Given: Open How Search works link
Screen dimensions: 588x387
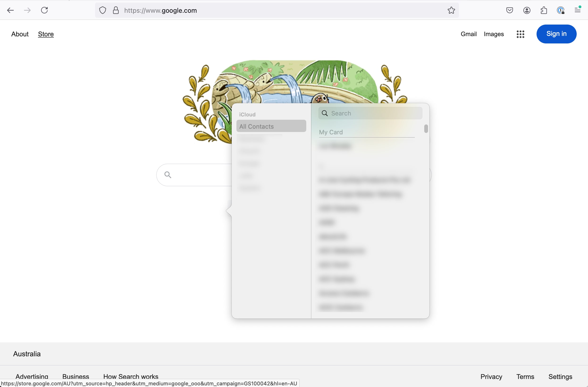Looking at the screenshot, I should (x=131, y=376).
